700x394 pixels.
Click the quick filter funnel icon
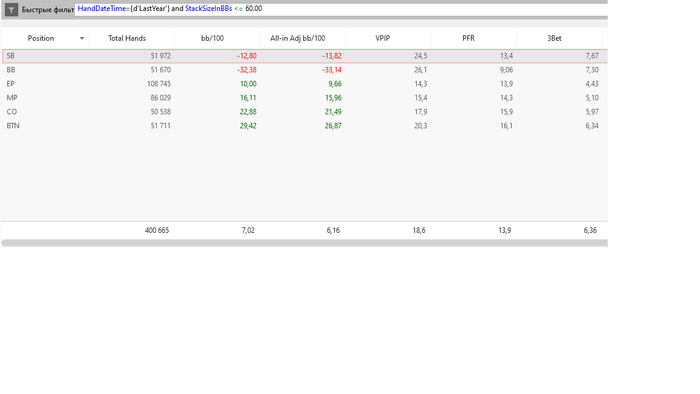coord(11,9)
